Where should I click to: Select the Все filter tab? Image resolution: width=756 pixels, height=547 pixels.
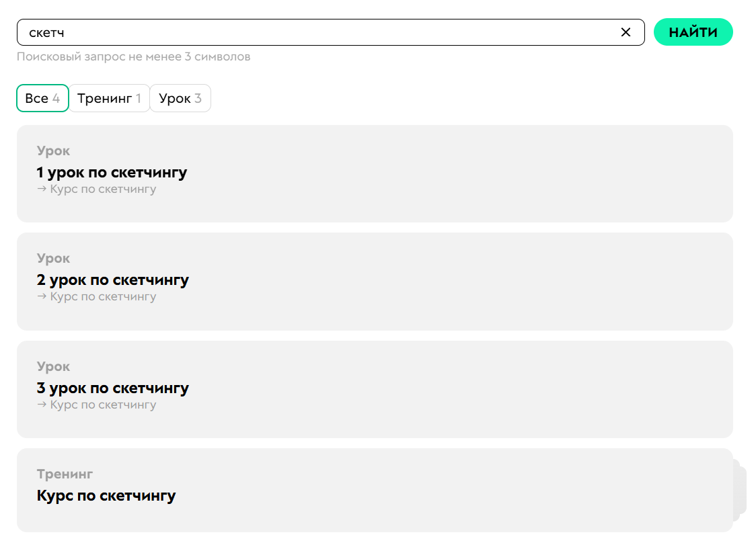42,99
